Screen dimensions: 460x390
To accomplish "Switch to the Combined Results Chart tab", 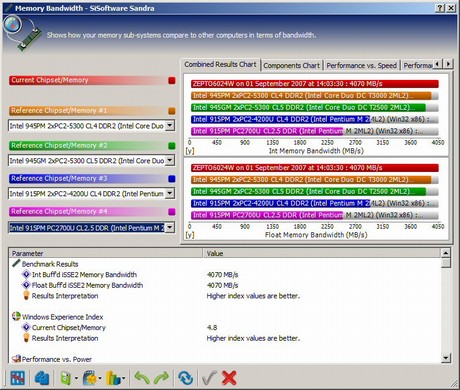I will point(220,64).
